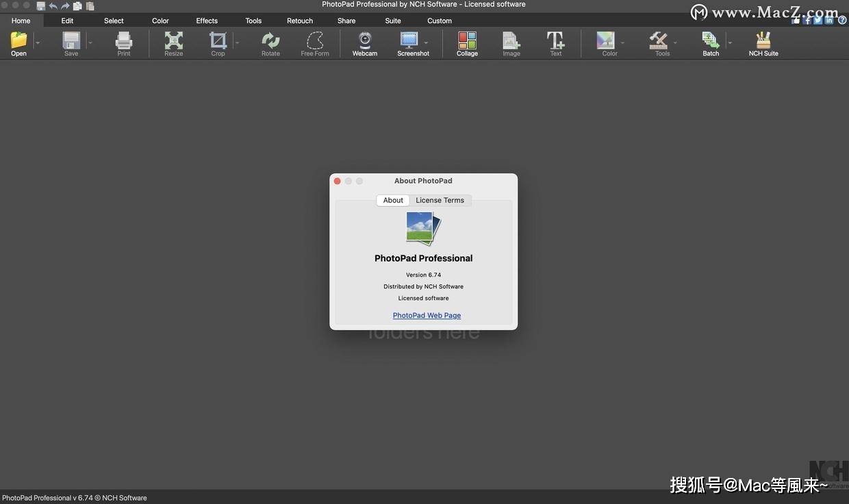
Task: Expand the Tools toolbar dropdown arrow
Action: coord(675,42)
